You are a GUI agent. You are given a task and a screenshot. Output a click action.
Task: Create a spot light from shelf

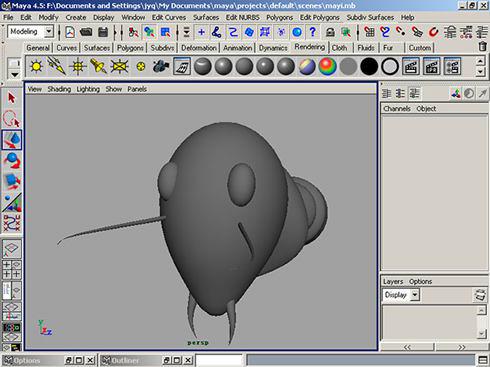click(99, 66)
